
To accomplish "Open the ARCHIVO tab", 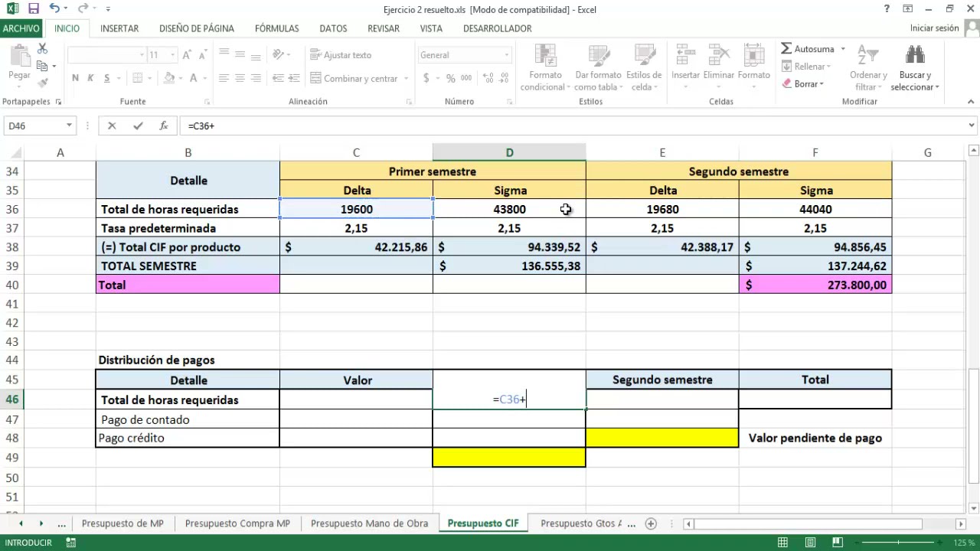I will pos(21,28).
